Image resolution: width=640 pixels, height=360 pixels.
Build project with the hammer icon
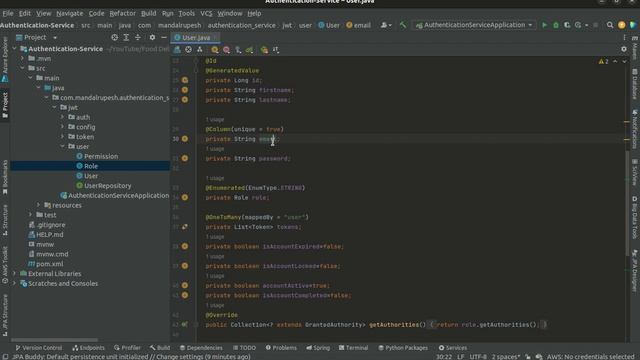pyautogui.click(x=403, y=25)
